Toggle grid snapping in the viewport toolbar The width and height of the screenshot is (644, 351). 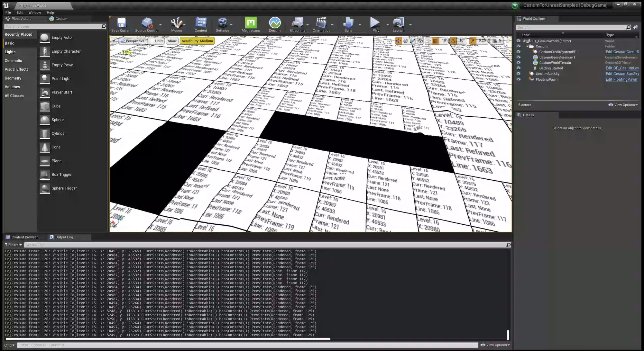click(x=435, y=40)
